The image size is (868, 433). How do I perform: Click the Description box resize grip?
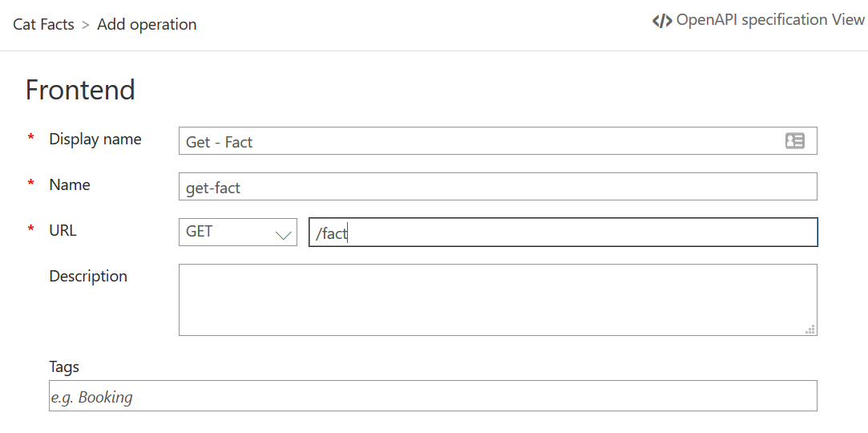(811, 329)
